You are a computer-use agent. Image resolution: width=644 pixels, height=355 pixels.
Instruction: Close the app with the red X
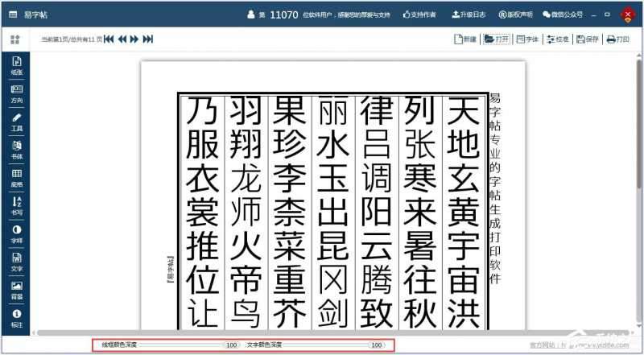coord(628,14)
